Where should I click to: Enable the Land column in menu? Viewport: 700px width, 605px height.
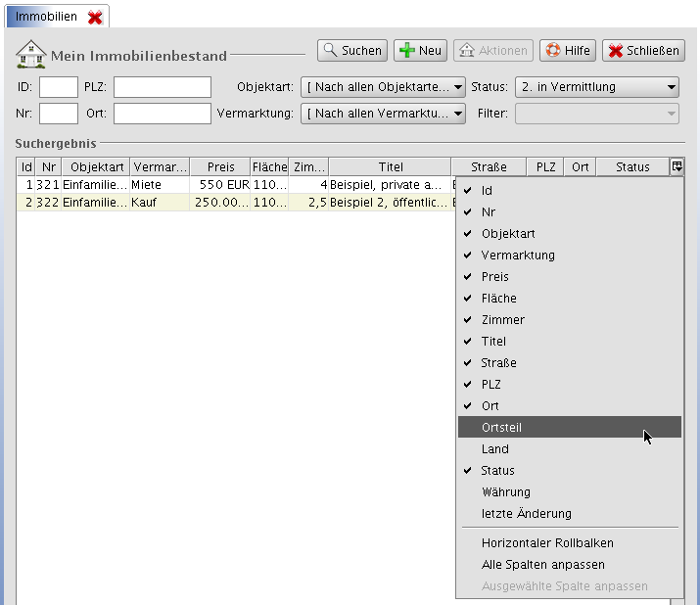click(x=495, y=449)
